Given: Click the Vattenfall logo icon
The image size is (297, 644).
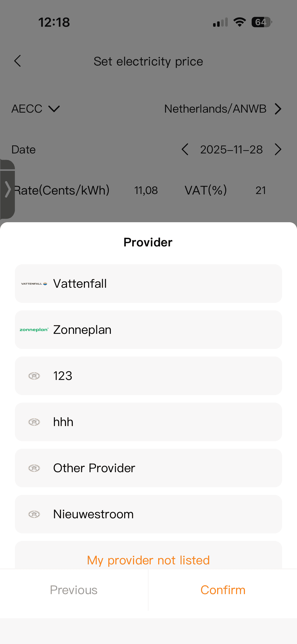Looking at the screenshot, I should coord(34,284).
